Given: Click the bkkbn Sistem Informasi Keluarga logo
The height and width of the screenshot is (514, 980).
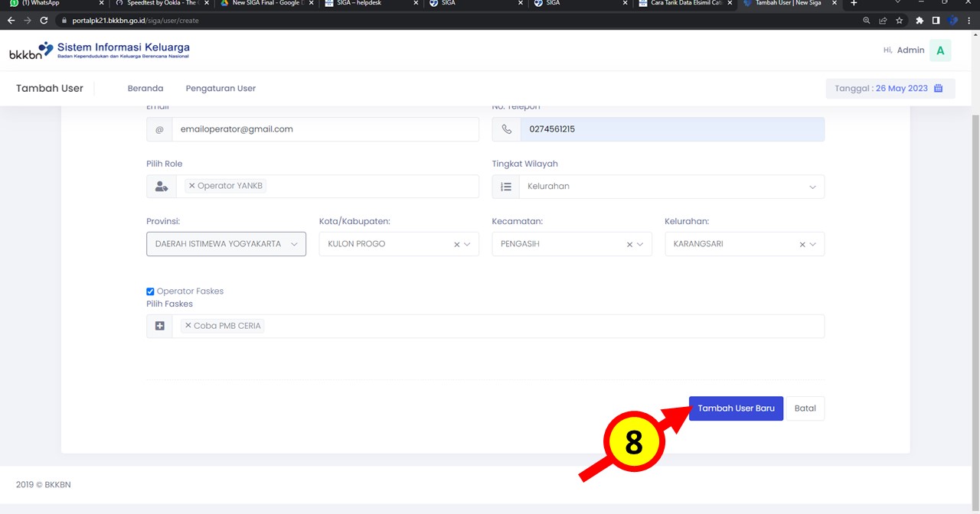Looking at the screenshot, I should pyautogui.click(x=100, y=49).
